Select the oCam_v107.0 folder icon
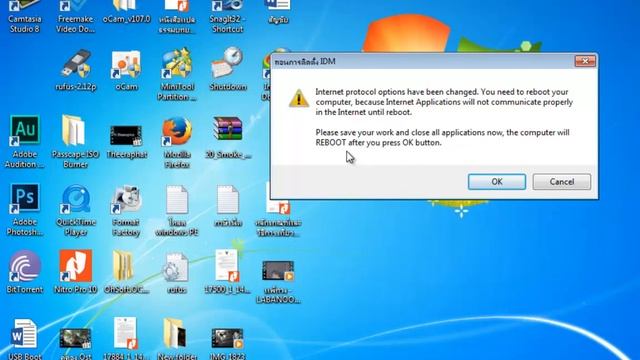640x360 pixels. [126, 12]
